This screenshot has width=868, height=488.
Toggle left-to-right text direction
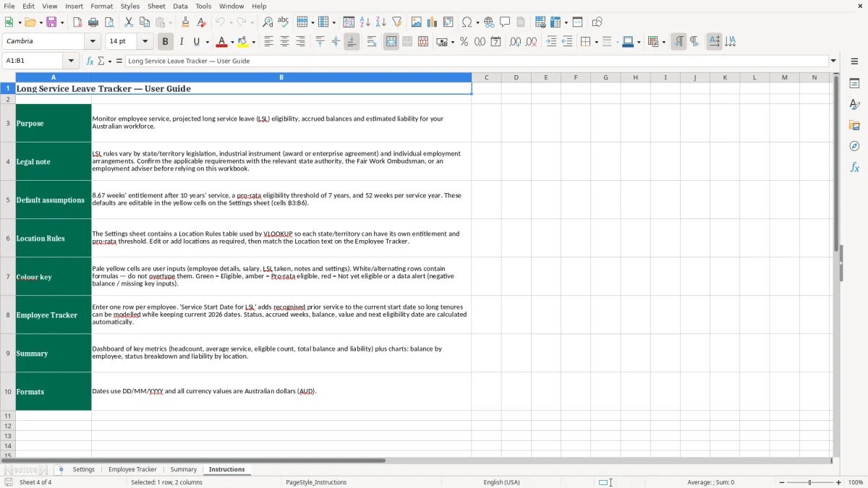click(678, 42)
